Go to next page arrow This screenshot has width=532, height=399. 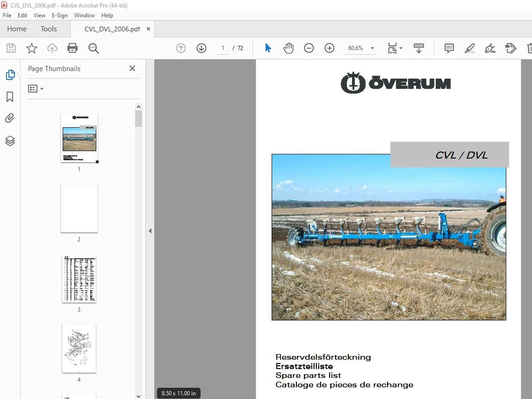(201, 48)
